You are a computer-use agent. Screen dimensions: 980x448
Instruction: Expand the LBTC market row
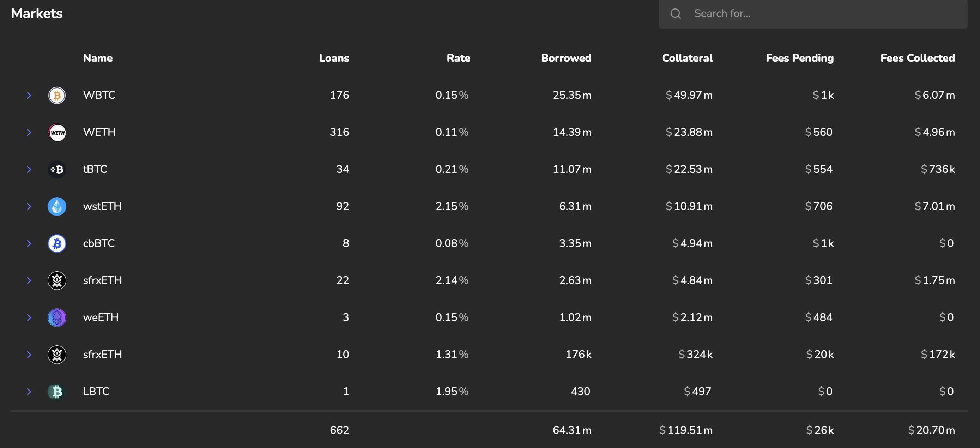pyautogui.click(x=29, y=391)
